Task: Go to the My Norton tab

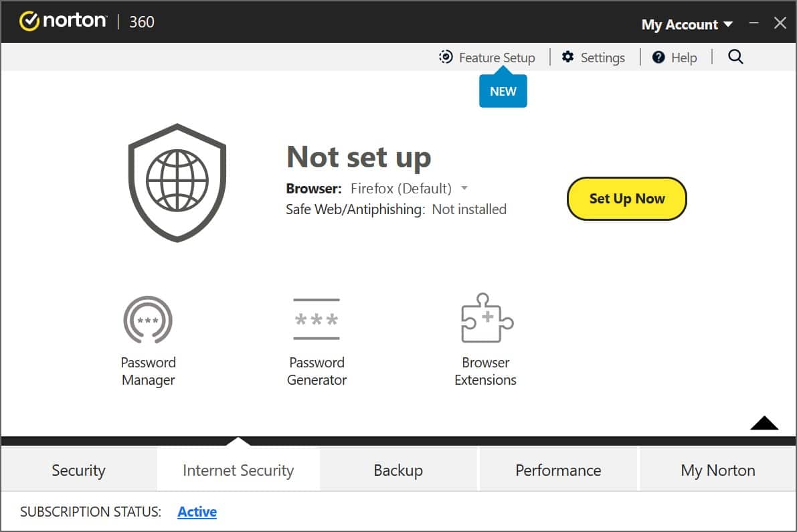Action: [x=718, y=470]
